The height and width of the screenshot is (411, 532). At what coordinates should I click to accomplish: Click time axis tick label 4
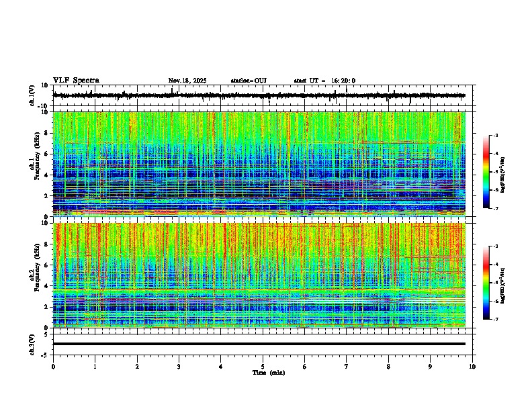pyautogui.click(x=220, y=367)
